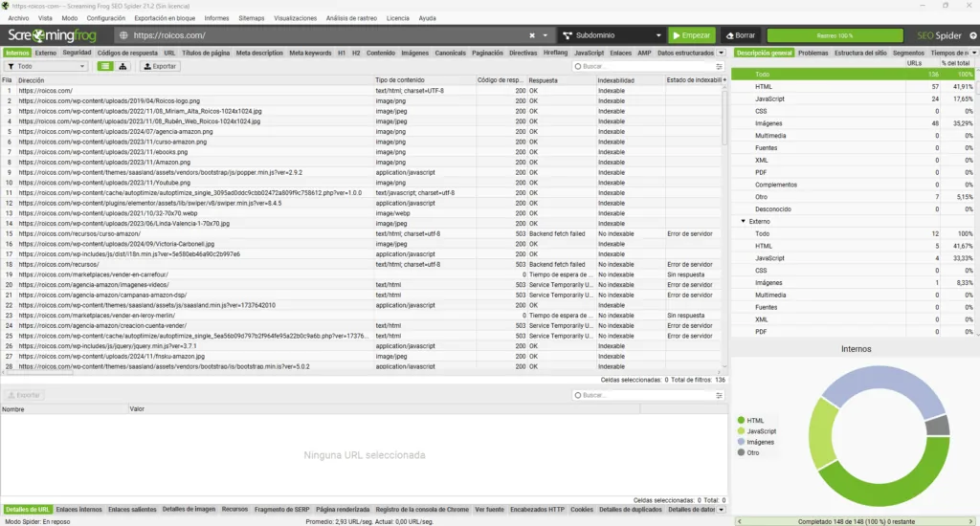The width and height of the screenshot is (980, 526).
Task: Click the left arrow on bottom progress scrollbar
Action: [740, 521]
